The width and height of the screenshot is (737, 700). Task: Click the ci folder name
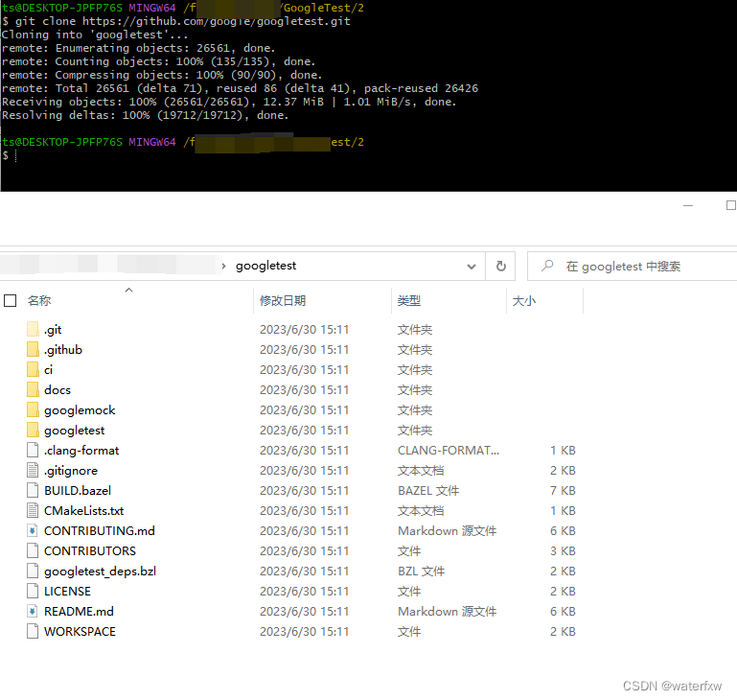tap(49, 370)
